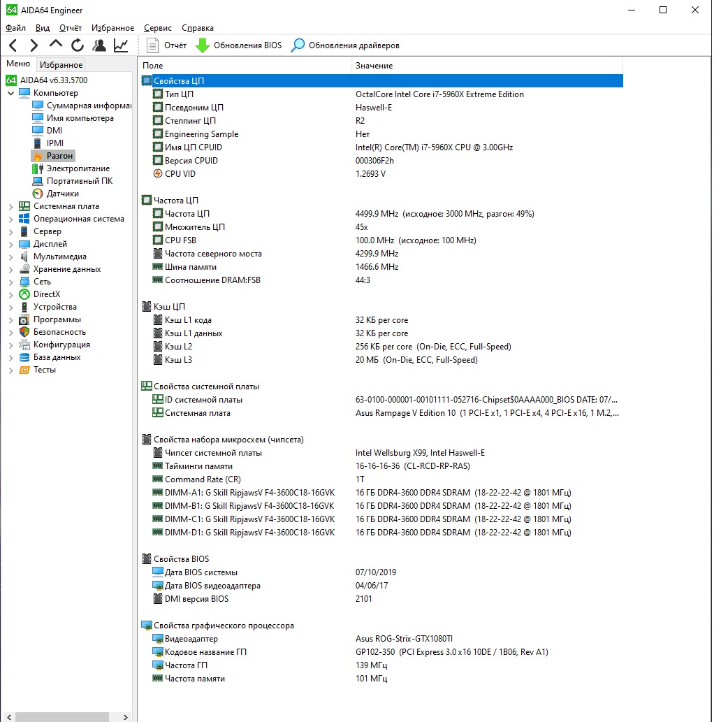Open the Отчёт menu in menu bar
This screenshot has width=728, height=722.
point(71,28)
